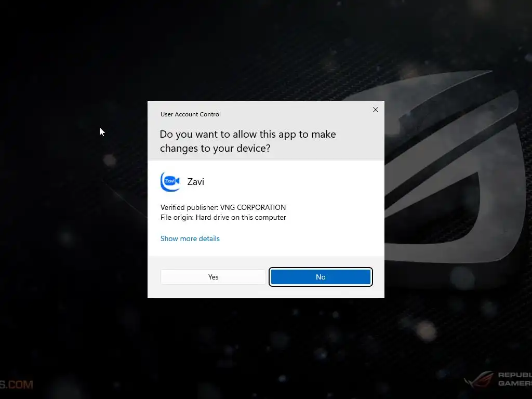Click the Zavi application name

196,182
